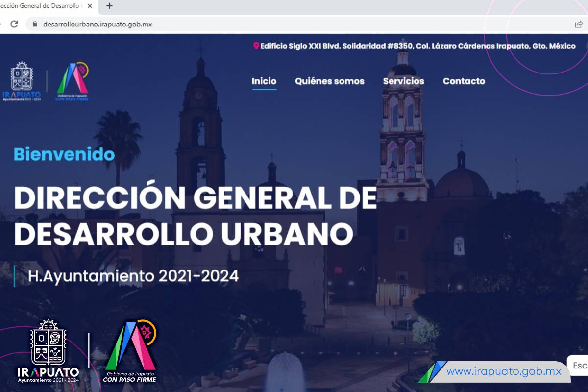Image resolution: width=588 pixels, height=392 pixels.
Task: Click the Edificio Siglo XXI address text
Action: point(418,46)
